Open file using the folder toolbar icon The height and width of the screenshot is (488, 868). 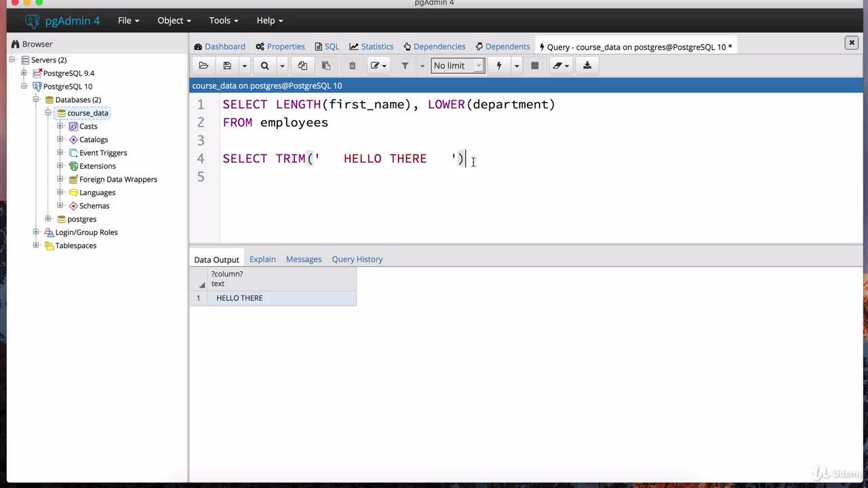pos(203,66)
